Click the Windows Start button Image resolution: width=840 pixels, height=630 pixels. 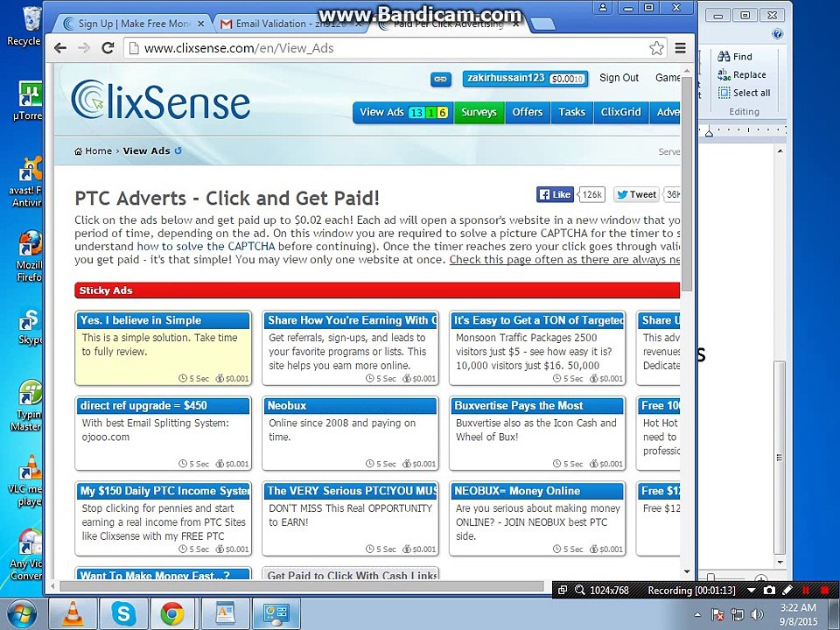tap(21, 614)
